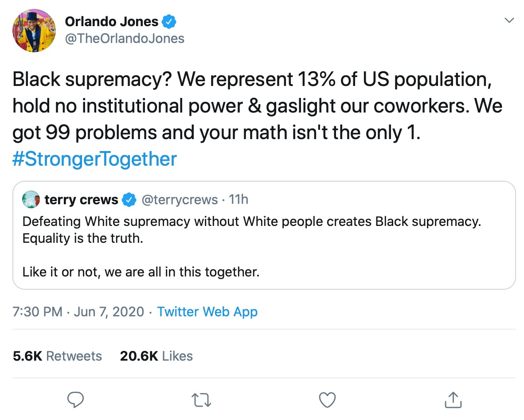Click the terry crews display name

point(81,200)
